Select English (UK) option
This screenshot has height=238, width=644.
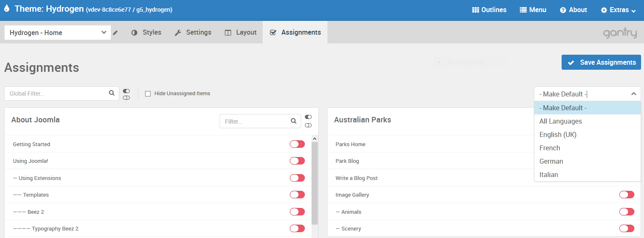pos(588,134)
